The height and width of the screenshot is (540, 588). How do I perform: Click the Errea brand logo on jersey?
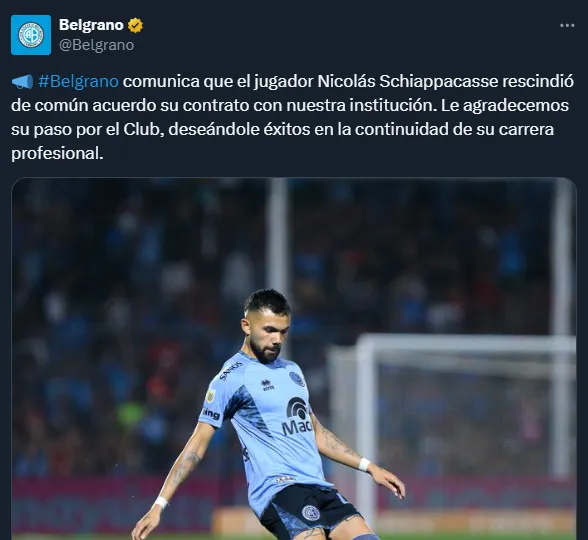(x=267, y=385)
